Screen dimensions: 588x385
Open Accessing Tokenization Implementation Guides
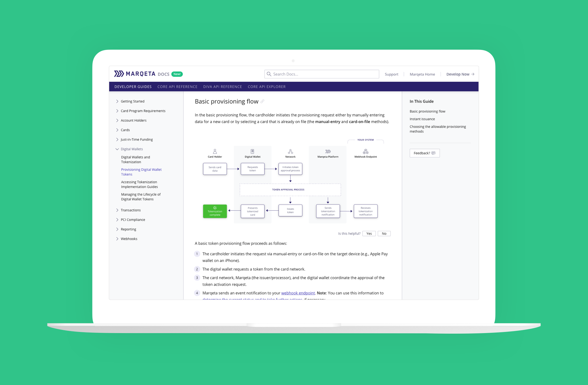pos(139,184)
